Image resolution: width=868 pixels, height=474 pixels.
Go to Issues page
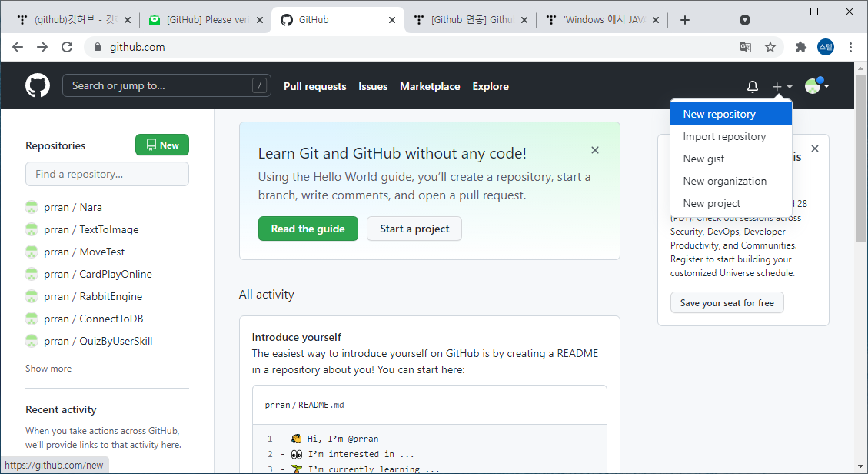point(373,86)
